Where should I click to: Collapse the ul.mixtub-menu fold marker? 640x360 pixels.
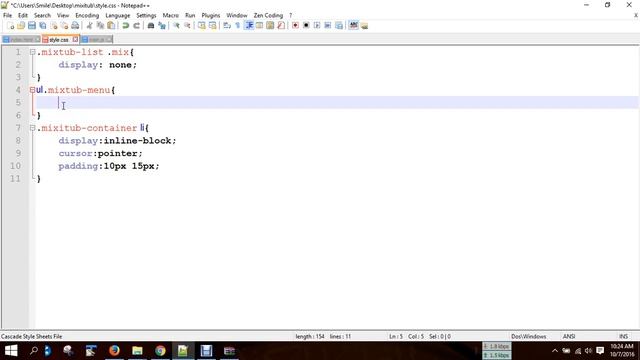(32, 90)
